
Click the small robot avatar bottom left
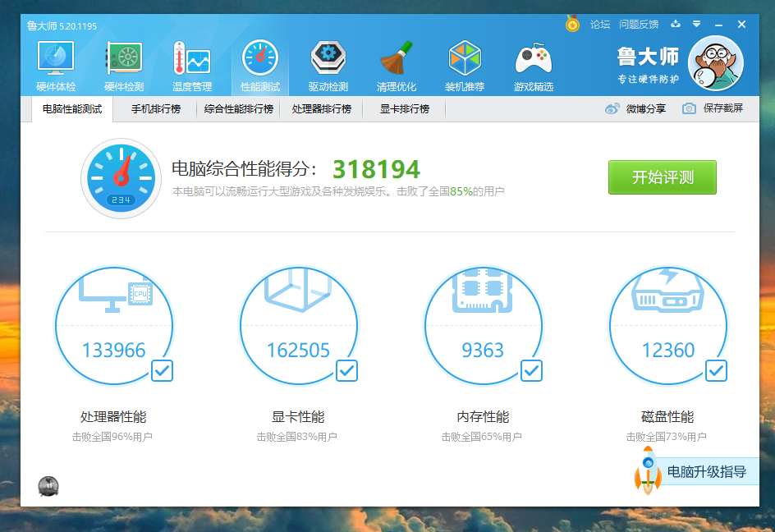pyautogui.click(x=49, y=488)
